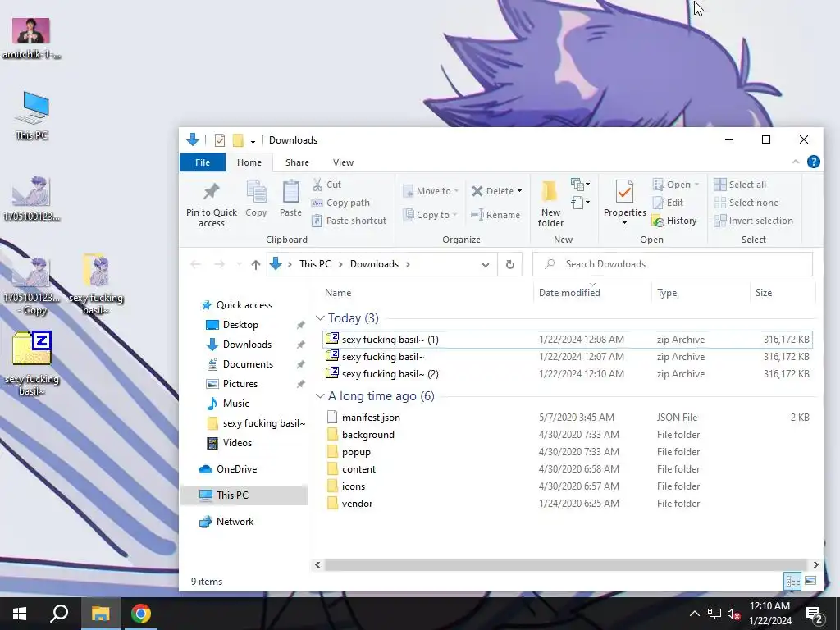Sort by Date modified column header
840x630 pixels.
(x=569, y=293)
